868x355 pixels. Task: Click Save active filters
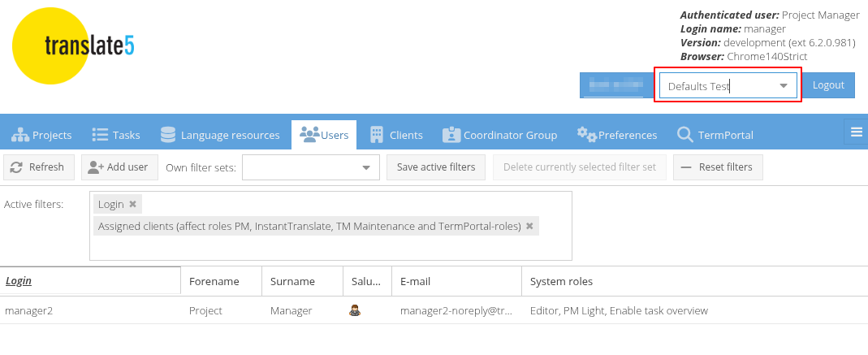click(436, 167)
